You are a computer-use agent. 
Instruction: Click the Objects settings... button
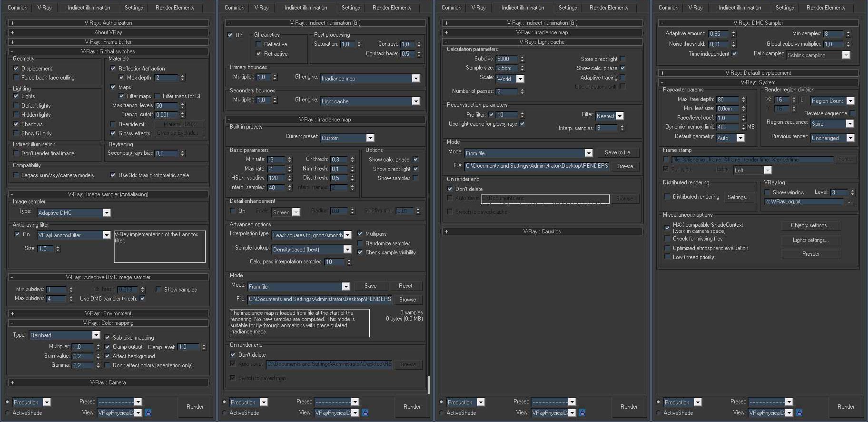pos(811,225)
